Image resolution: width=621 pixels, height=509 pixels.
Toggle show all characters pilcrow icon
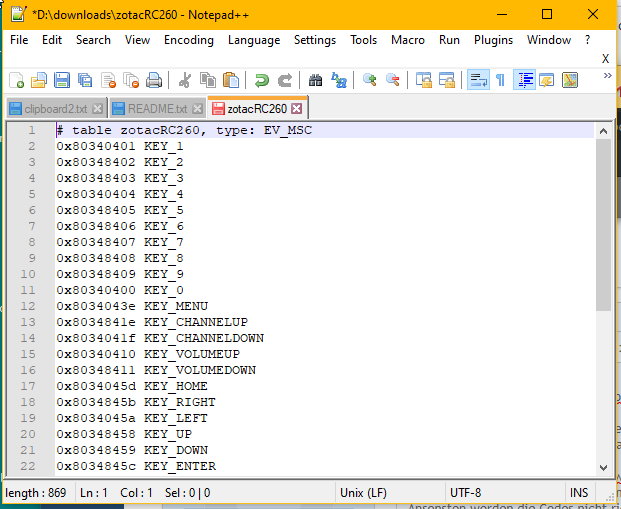tap(501, 80)
